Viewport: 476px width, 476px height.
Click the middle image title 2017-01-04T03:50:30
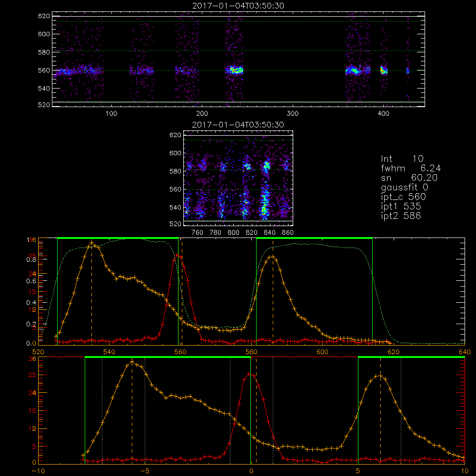(238, 125)
